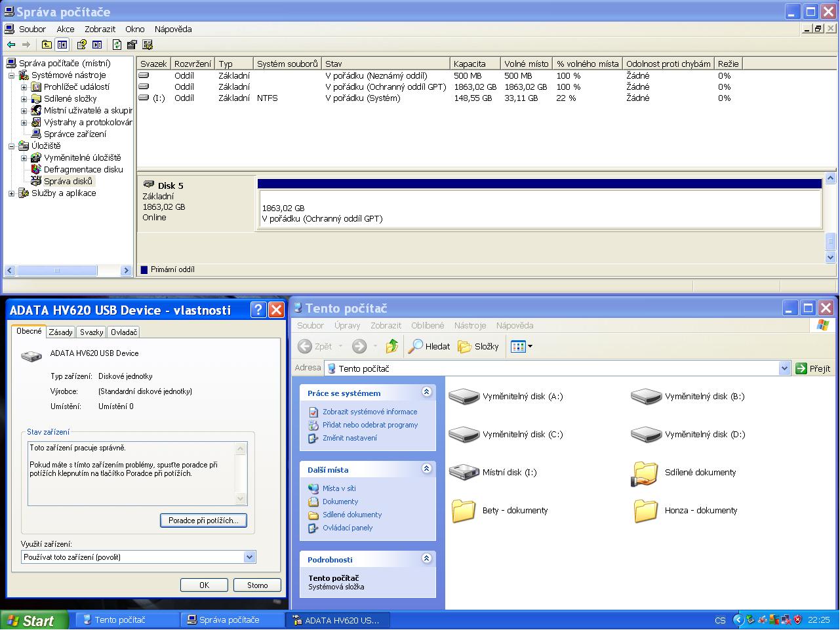Collapse the Úložiště tree node

pyautogui.click(x=11, y=146)
